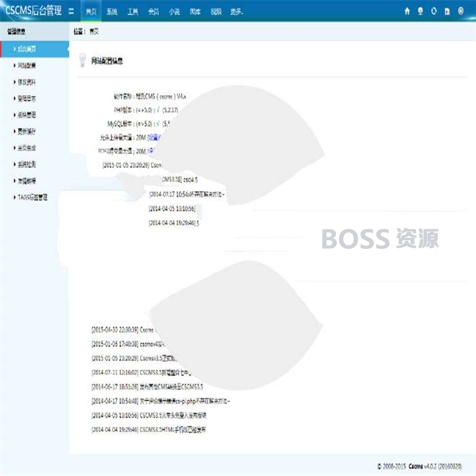Click the rightmost round icon in header
476x476 pixels.
[x=461, y=12]
